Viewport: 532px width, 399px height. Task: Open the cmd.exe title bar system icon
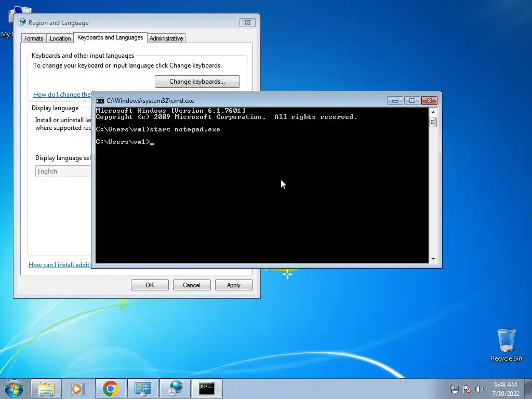coord(100,101)
